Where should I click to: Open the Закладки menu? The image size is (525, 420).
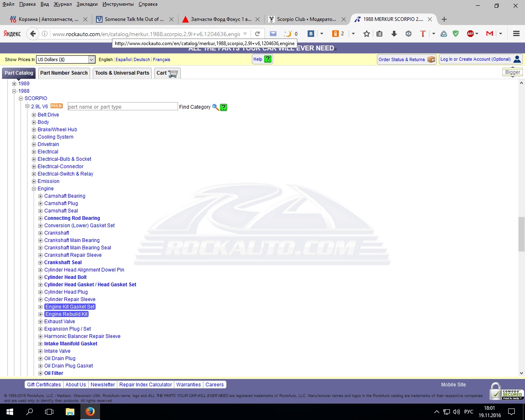click(x=87, y=4)
